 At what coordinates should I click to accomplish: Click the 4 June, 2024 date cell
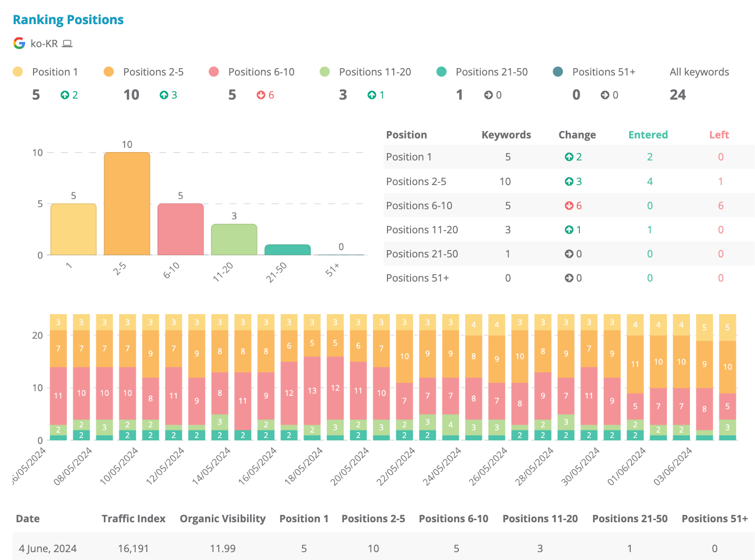click(48, 548)
